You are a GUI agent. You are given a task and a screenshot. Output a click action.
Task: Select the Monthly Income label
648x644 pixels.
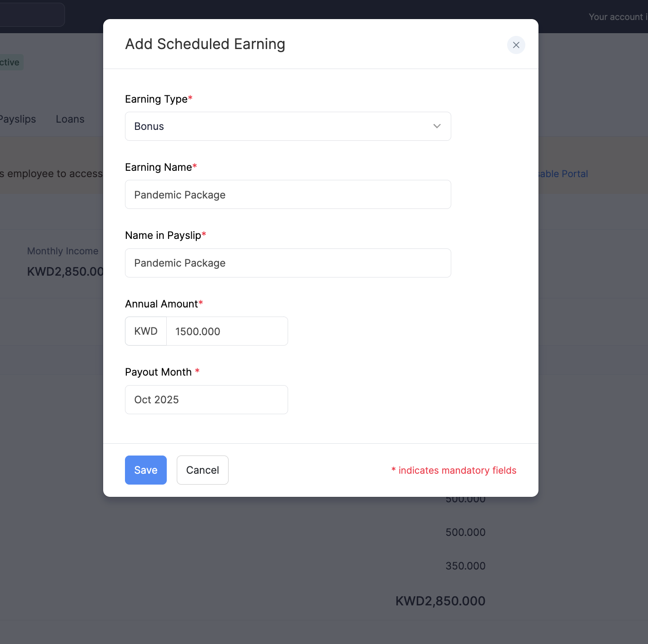pyautogui.click(x=63, y=251)
